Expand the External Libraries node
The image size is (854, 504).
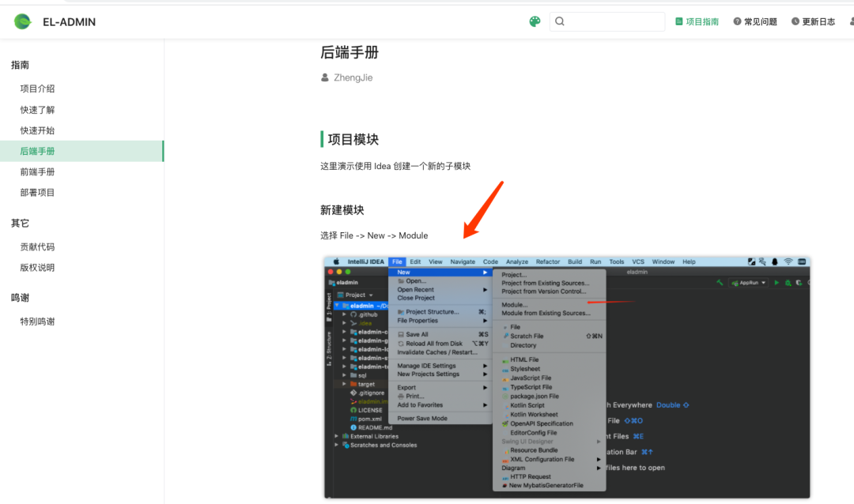[335, 434]
